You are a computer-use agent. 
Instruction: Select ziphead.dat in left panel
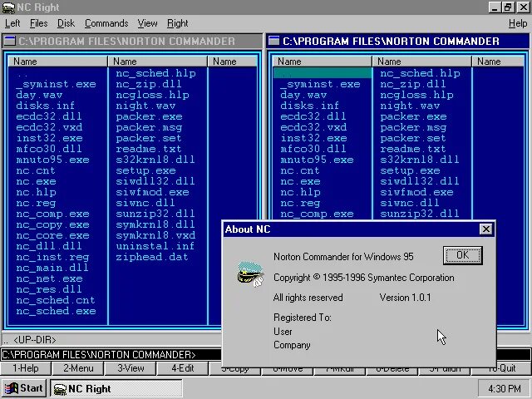coord(152,257)
